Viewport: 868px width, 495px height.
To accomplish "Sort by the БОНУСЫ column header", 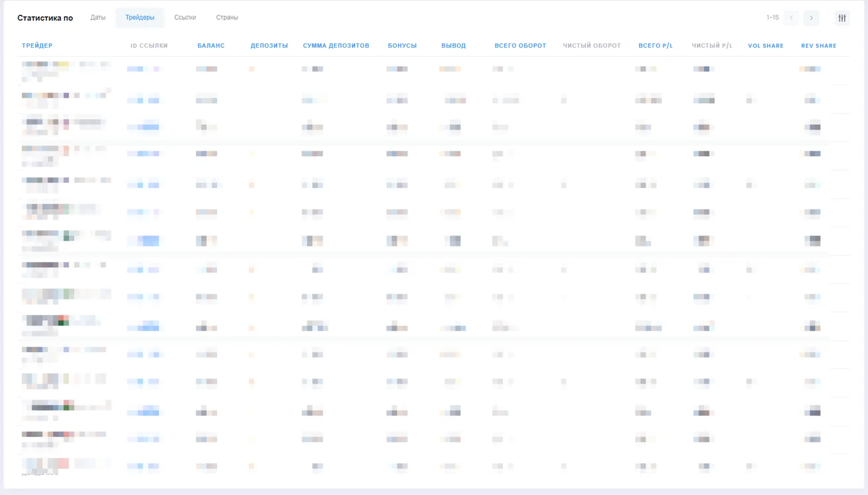I will click(403, 46).
